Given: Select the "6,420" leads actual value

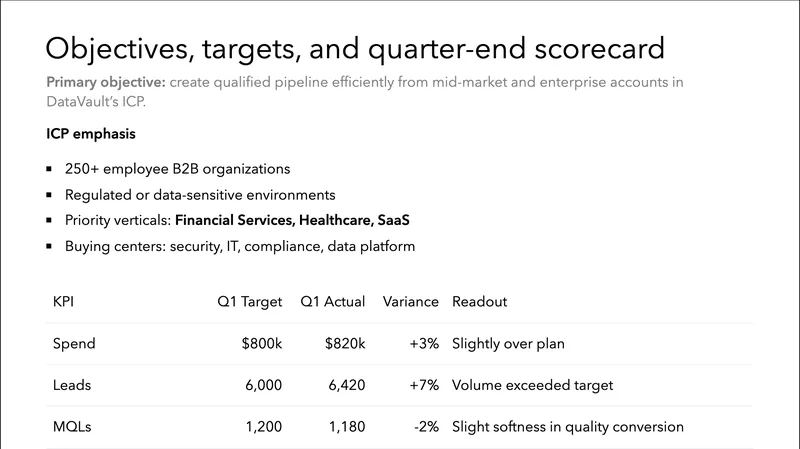Looking at the screenshot, I should [346, 385].
